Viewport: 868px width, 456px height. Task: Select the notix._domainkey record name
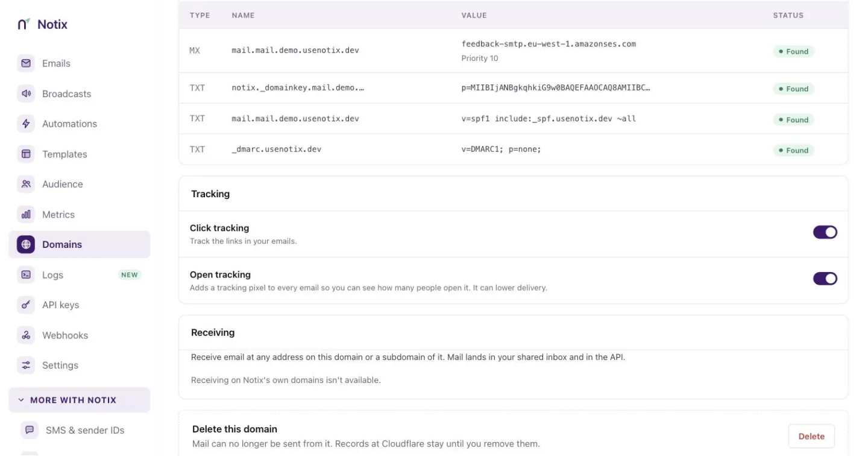point(298,88)
